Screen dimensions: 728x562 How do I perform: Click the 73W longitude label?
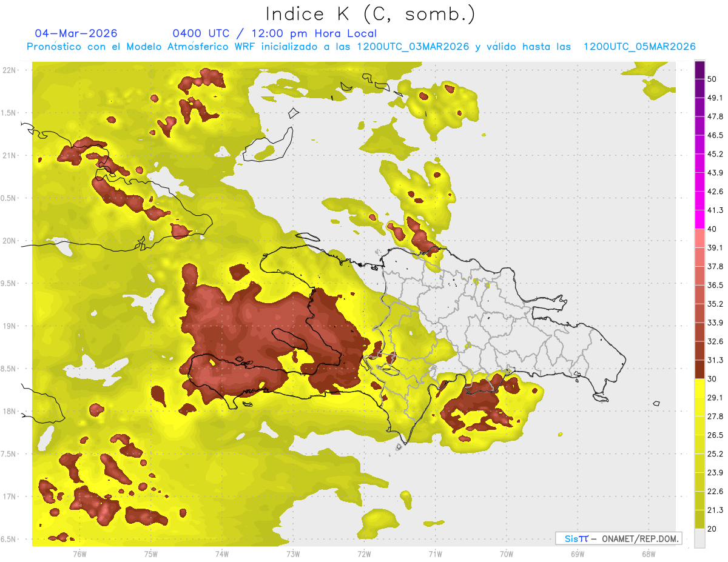[x=293, y=554]
